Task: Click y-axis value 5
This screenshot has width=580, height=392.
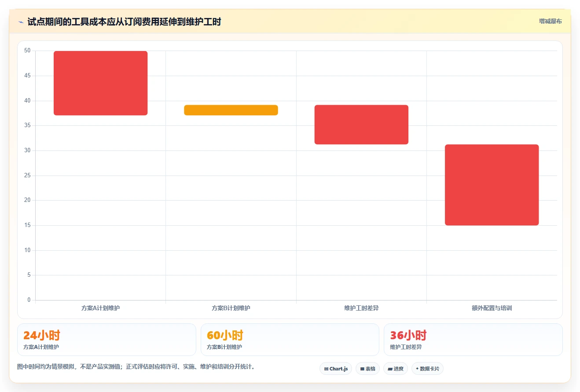Action: [29, 275]
